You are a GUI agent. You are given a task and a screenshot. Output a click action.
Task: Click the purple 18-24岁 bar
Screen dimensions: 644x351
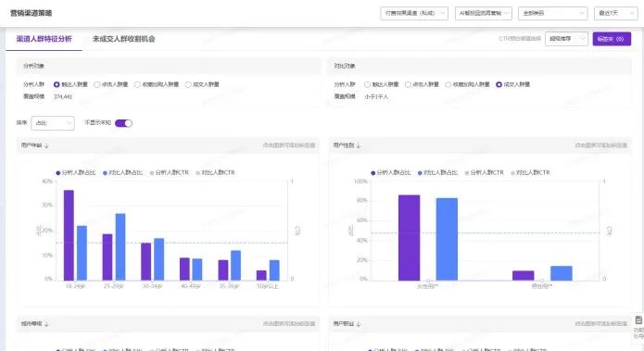(x=69, y=235)
